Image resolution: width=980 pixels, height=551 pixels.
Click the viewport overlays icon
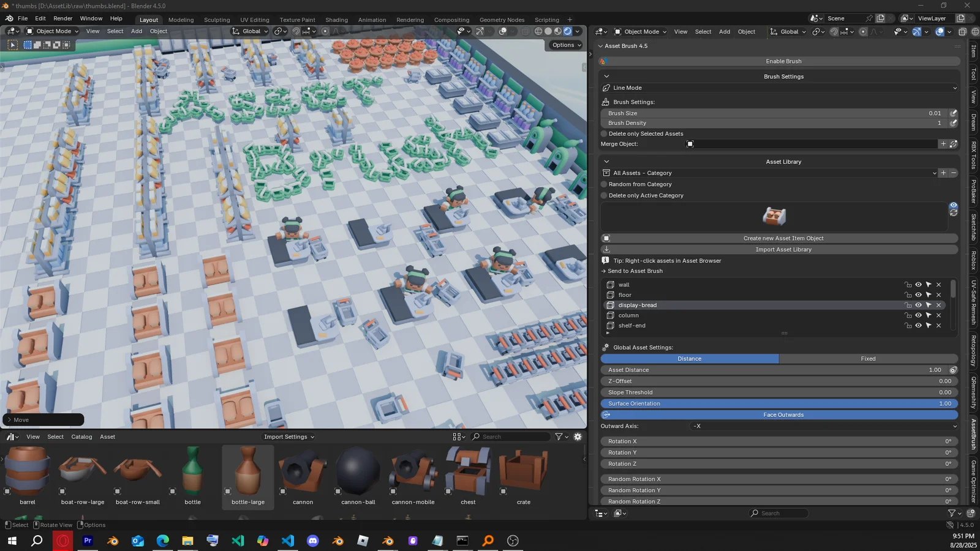tap(502, 31)
